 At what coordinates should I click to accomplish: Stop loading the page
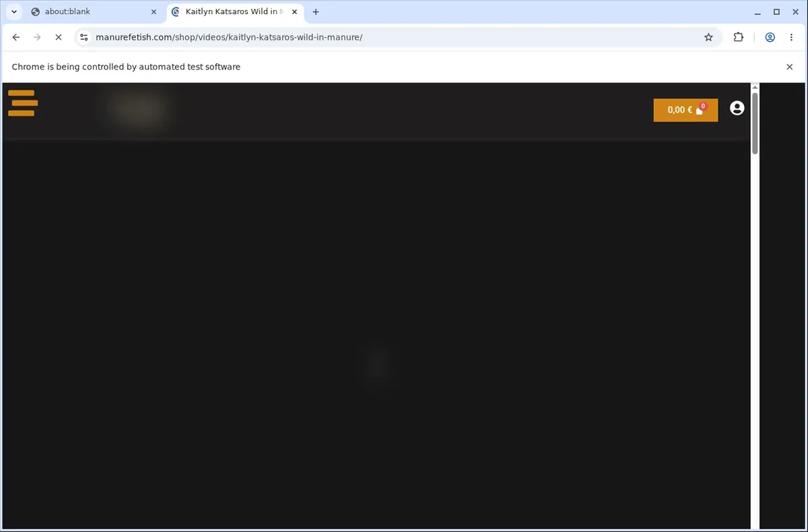pyautogui.click(x=58, y=38)
